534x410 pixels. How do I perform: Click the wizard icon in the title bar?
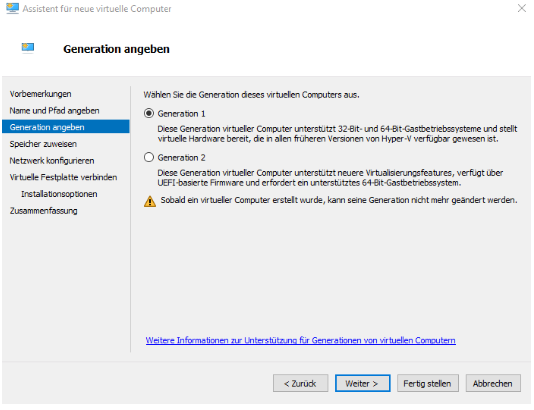click(x=13, y=8)
